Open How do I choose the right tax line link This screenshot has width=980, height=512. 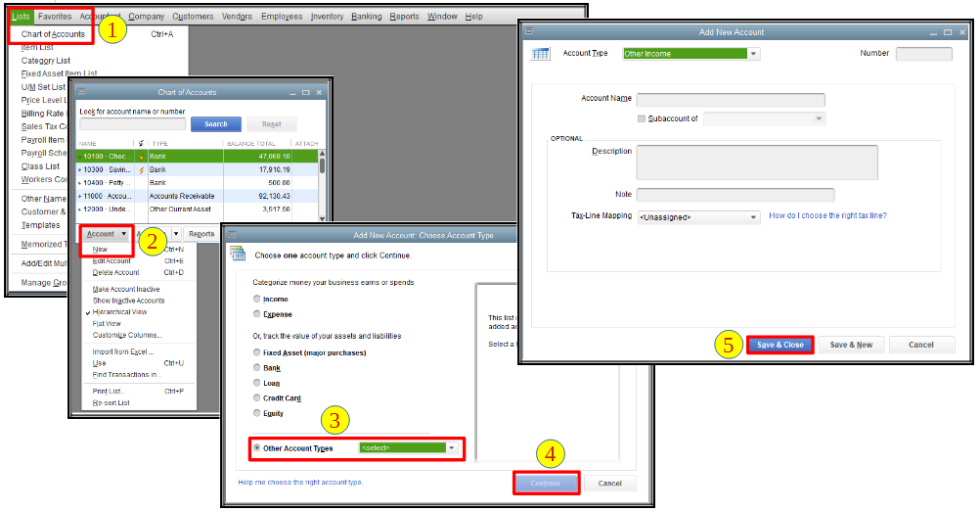click(x=827, y=215)
